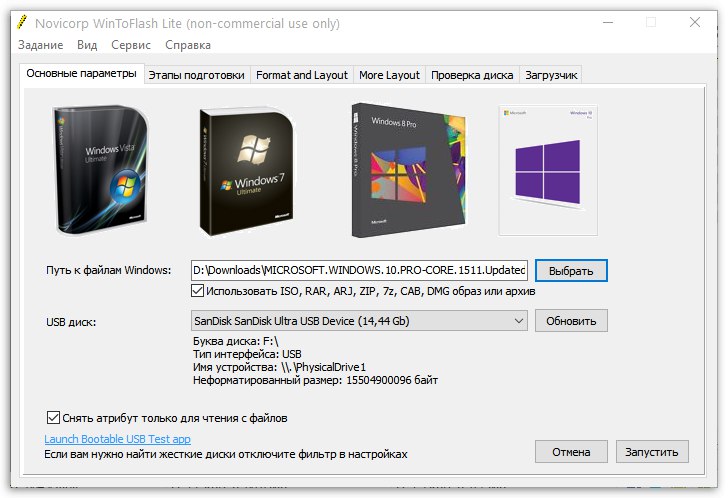Toggle the Снять атрибут только для чтения checkbox
728x498 pixels.
[x=53, y=418]
